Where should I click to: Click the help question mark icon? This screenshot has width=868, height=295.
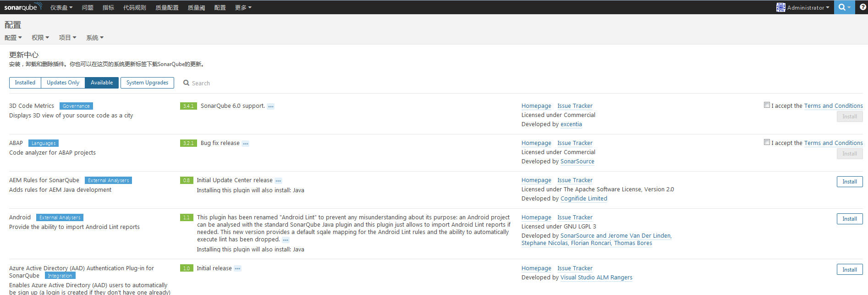click(863, 7)
